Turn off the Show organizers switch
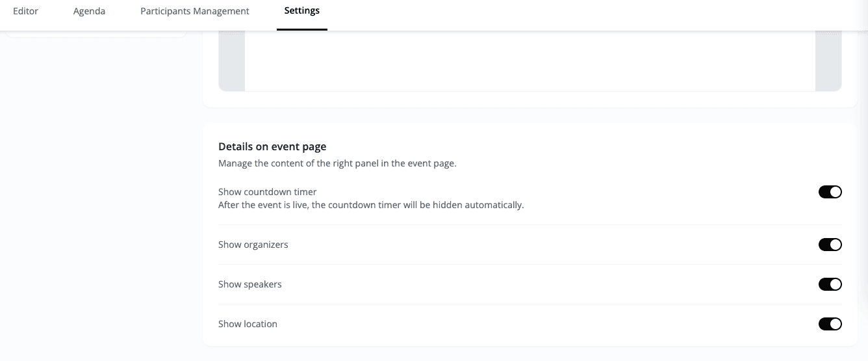The width and height of the screenshot is (868, 361). click(x=830, y=245)
